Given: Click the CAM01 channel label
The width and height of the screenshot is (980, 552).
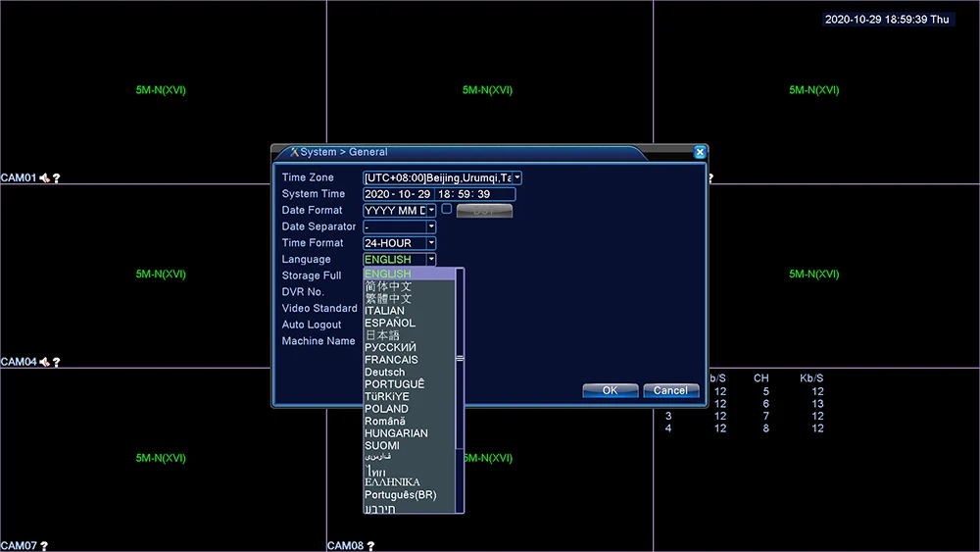Looking at the screenshot, I should point(19,178).
